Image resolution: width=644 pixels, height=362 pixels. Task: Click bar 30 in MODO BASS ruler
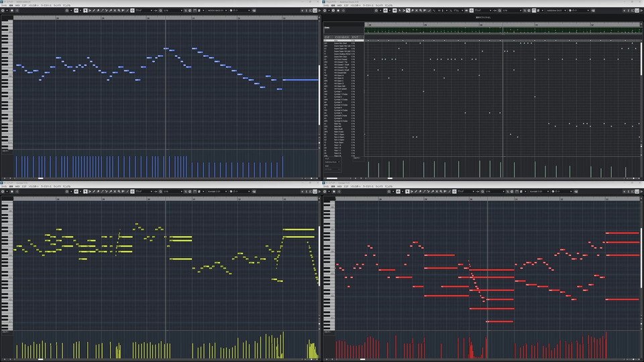(x=148, y=18)
